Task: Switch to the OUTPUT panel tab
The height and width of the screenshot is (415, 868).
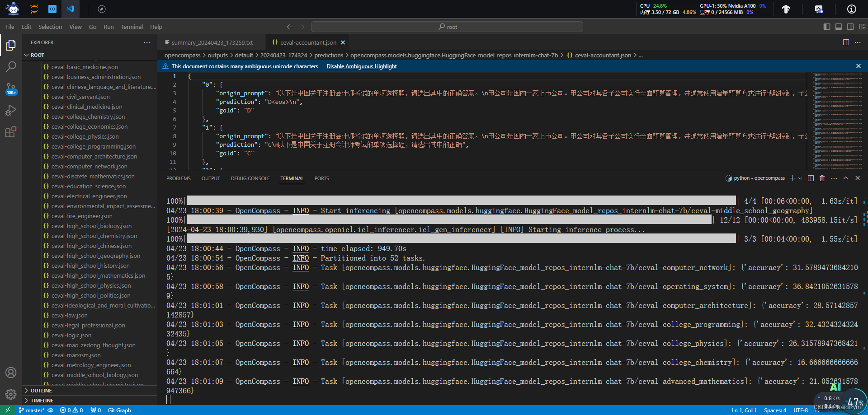Action: [x=211, y=178]
